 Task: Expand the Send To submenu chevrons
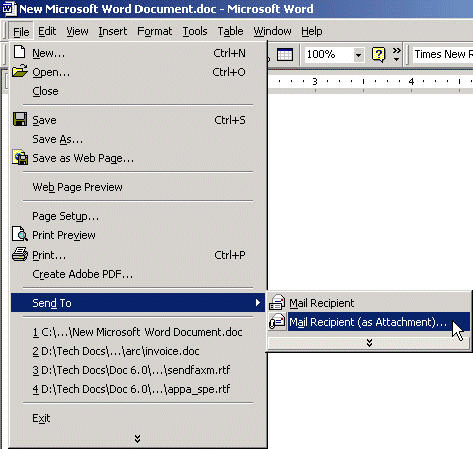369,343
